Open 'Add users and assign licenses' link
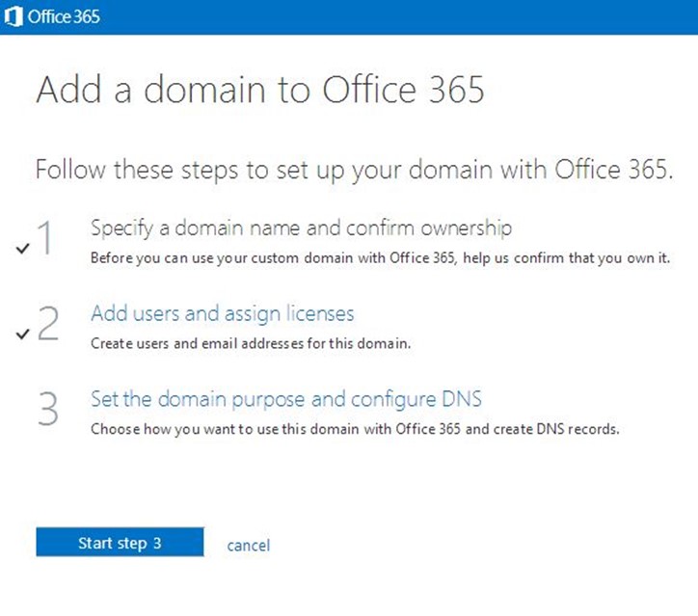This screenshot has width=698, height=616. tap(223, 314)
